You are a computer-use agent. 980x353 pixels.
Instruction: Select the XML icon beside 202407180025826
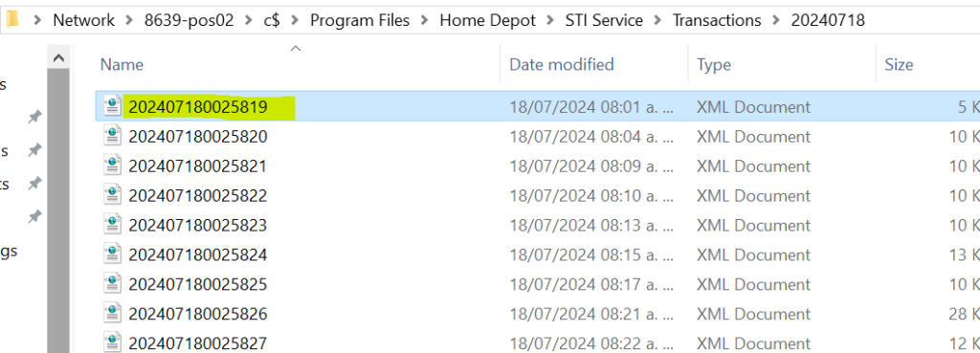(113, 313)
